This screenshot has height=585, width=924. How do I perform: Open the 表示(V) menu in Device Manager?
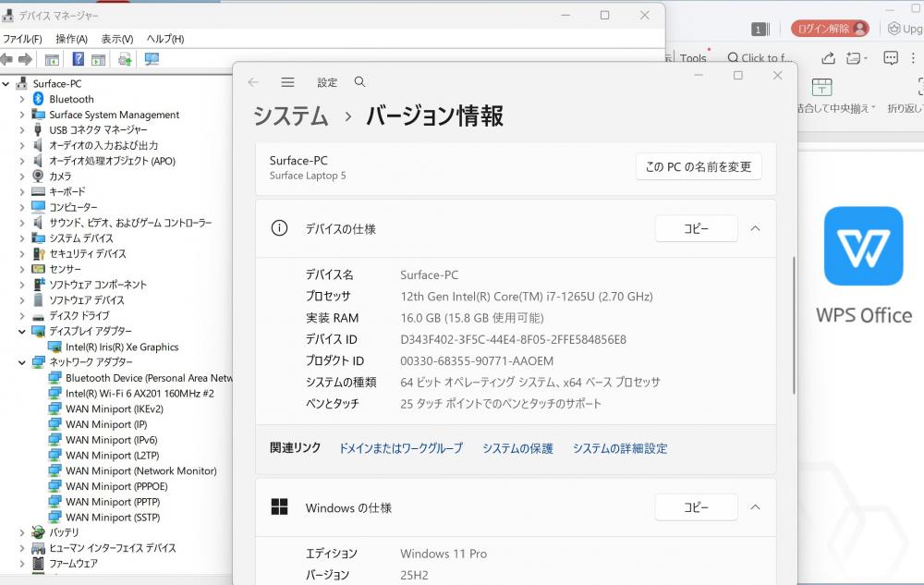pyautogui.click(x=116, y=39)
